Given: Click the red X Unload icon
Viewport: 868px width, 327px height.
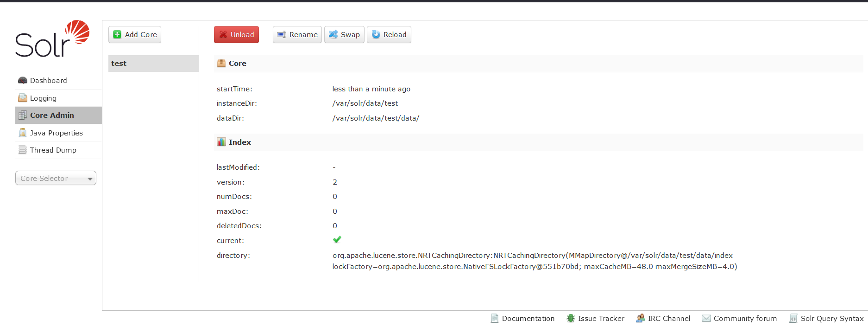Looking at the screenshot, I should [x=223, y=35].
